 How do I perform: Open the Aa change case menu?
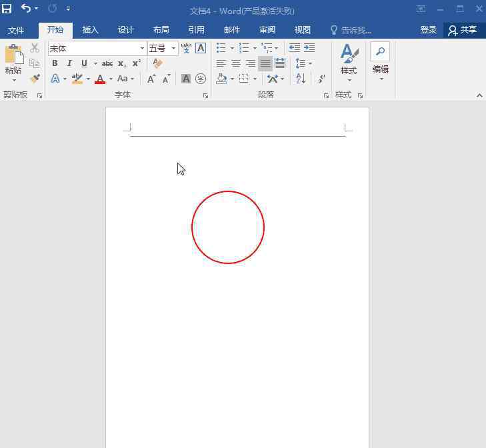point(125,79)
